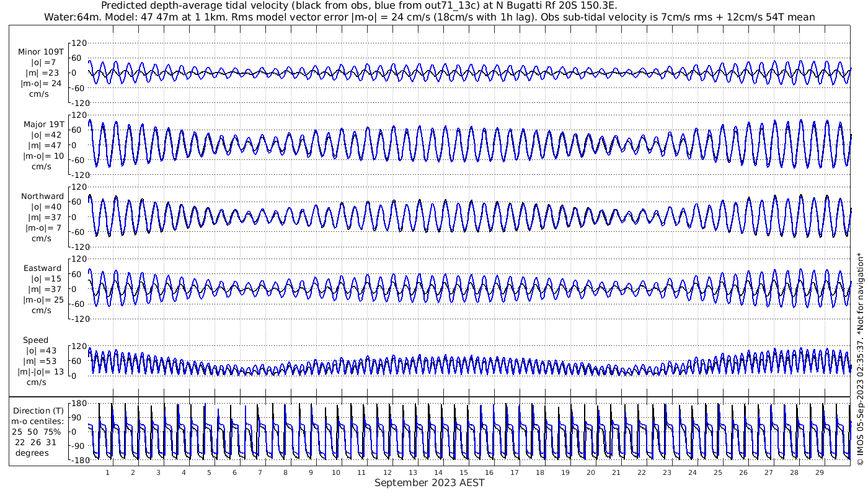Click the '|o| =42' value under Major
Image resolution: width=868 pixels, height=496 pixels.
(46, 135)
